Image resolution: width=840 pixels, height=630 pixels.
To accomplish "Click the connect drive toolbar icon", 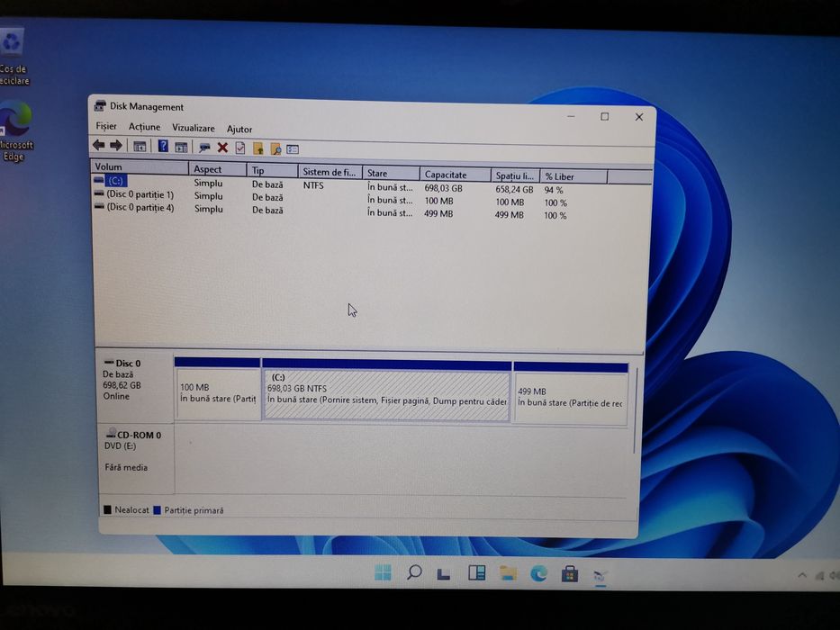I will (x=204, y=148).
